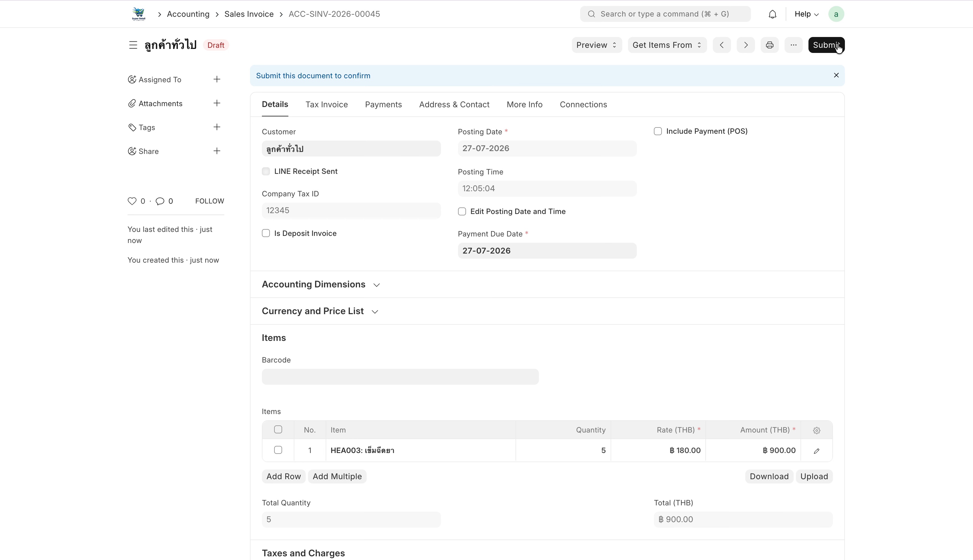
Task: Open the Help dropdown menu
Action: click(806, 14)
